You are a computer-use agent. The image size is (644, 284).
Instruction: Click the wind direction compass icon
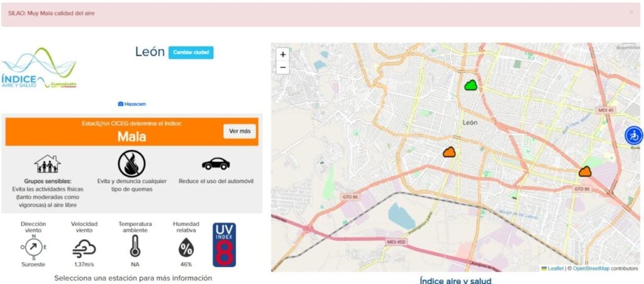point(33,246)
